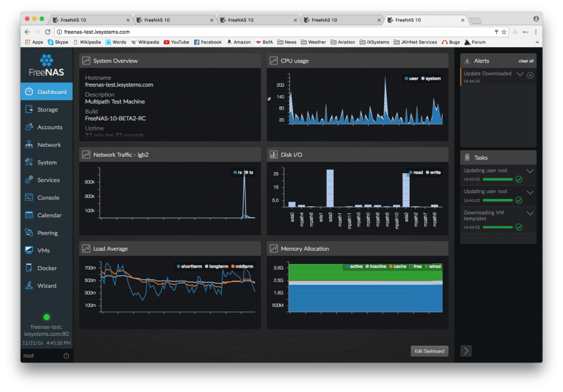Open the Network sidebar icon
This screenshot has height=392, width=563.
pyautogui.click(x=29, y=145)
